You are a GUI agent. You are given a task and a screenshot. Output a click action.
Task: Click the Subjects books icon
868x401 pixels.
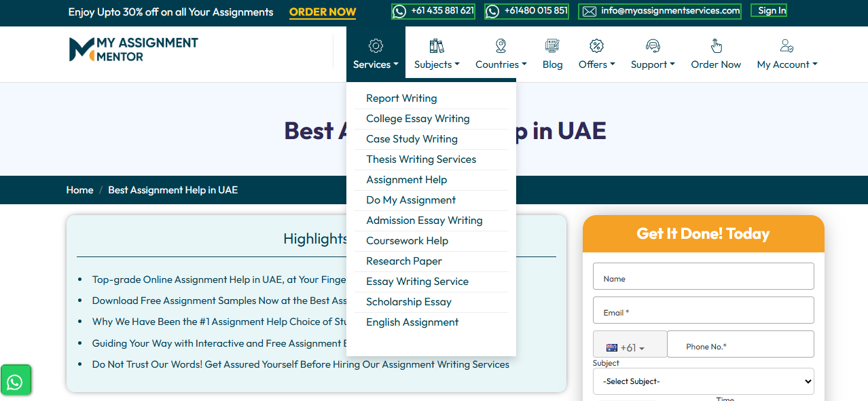437,46
